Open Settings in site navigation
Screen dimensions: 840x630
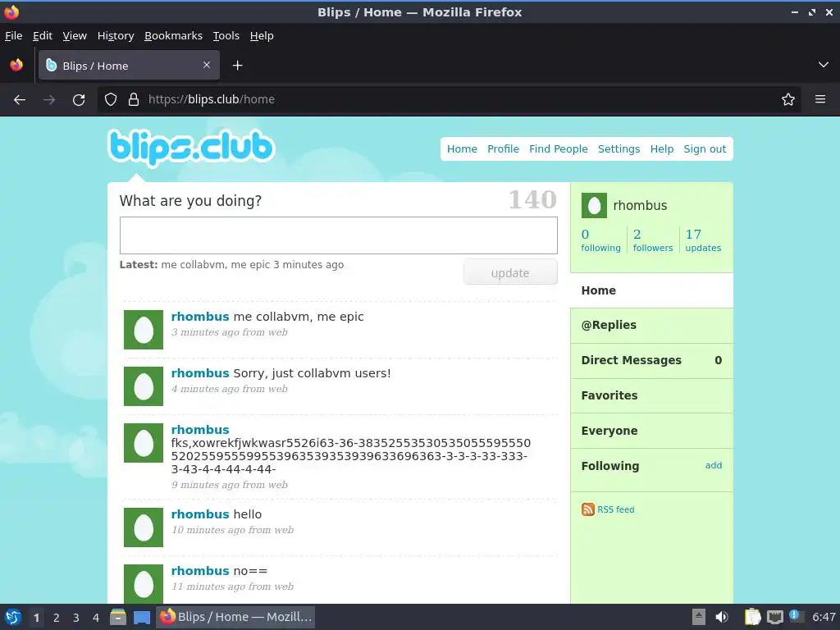(x=619, y=149)
